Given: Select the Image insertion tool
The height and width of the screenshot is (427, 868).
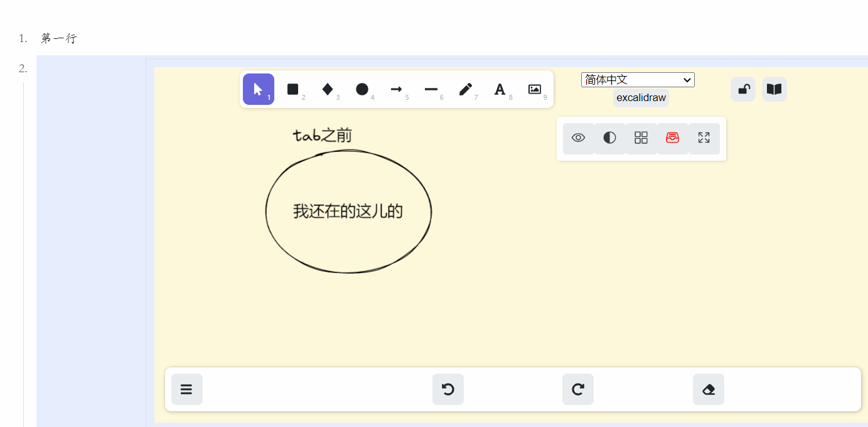Looking at the screenshot, I should tap(535, 89).
